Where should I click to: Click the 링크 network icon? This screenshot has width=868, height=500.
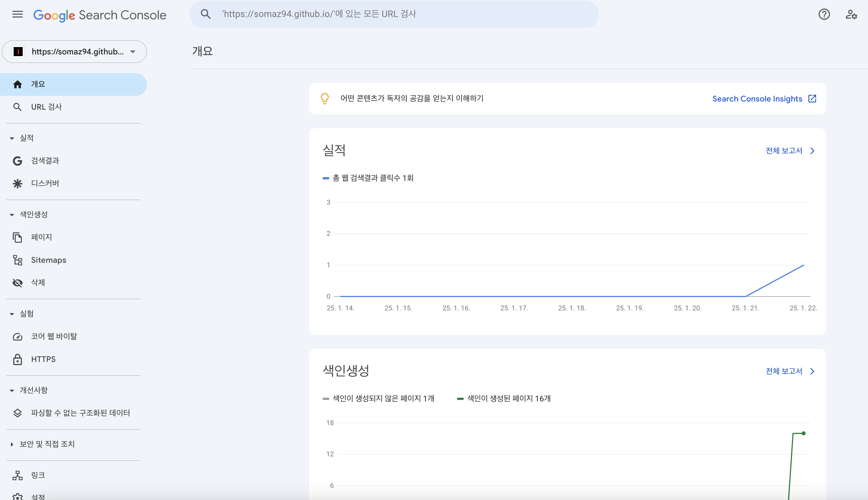coord(18,475)
